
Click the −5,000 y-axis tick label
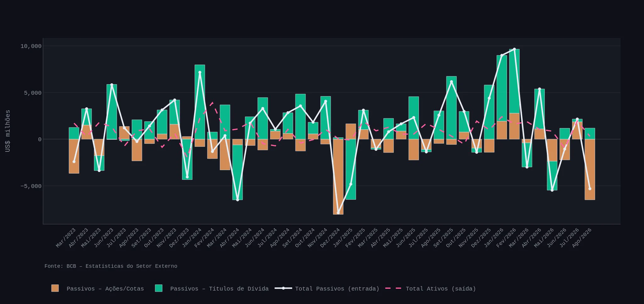(31, 186)
